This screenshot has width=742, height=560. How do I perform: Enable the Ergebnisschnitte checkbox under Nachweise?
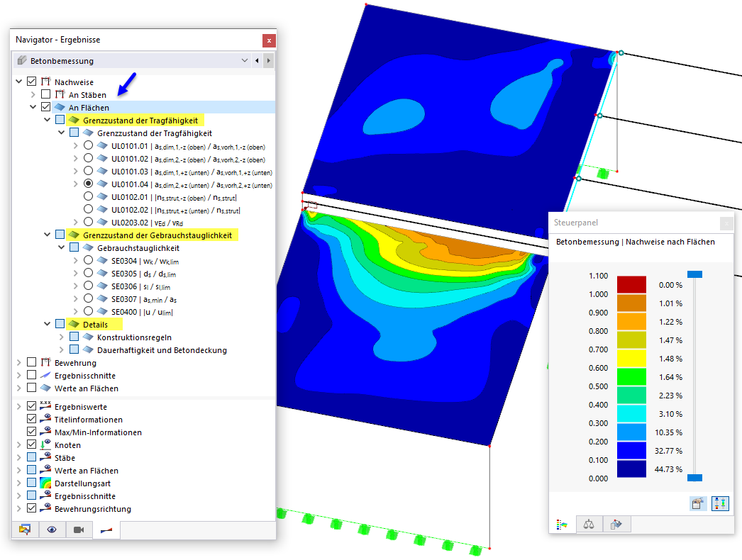pyautogui.click(x=32, y=376)
